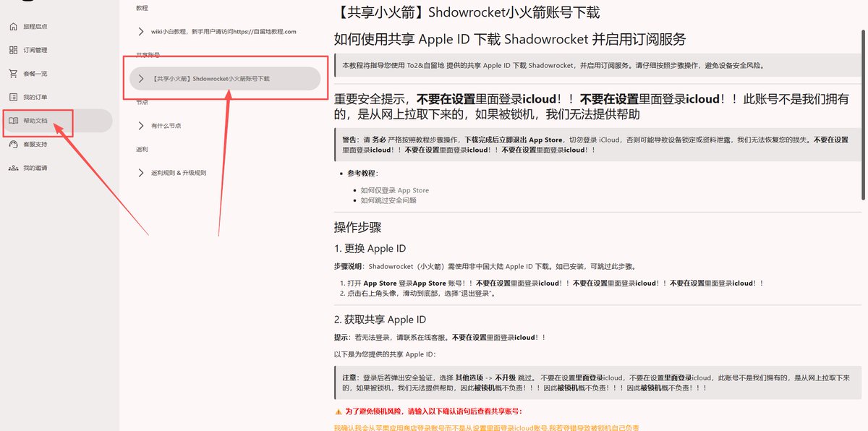Click the 参考教程 bullet text

point(362,174)
